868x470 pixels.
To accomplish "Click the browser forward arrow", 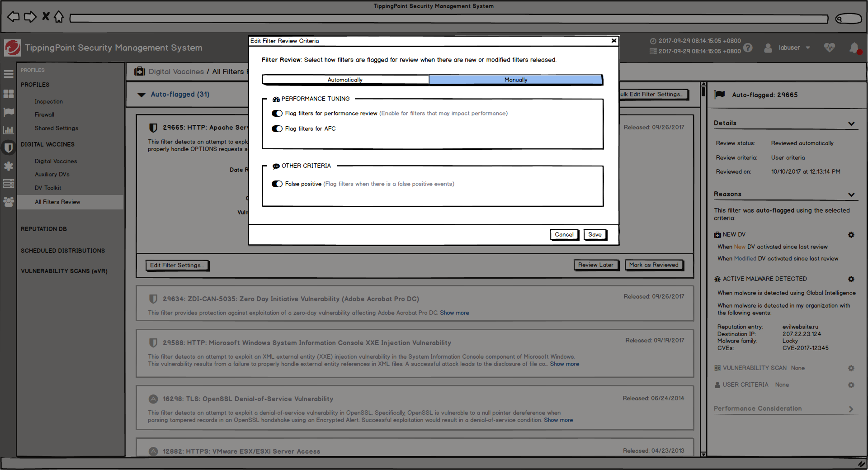I will pyautogui.click(x=30, y=17).
